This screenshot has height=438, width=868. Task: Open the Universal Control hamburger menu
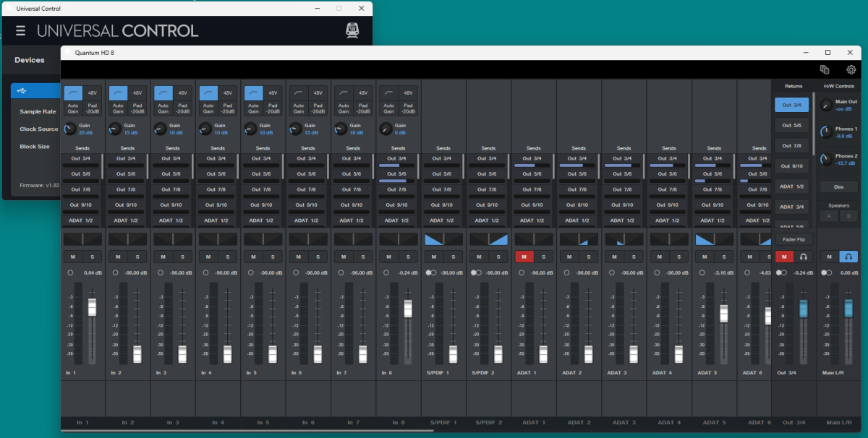pyautogui.click(x=20, y=30)
